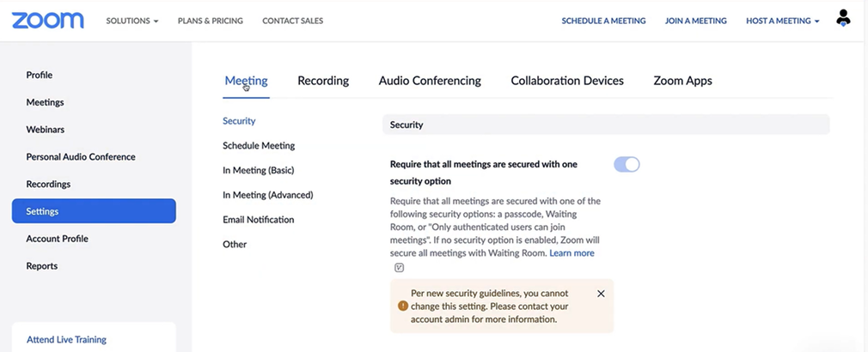This screenshot has height=352, width=868.
Task: Open Join a Meeting
Action: (695, 21)
